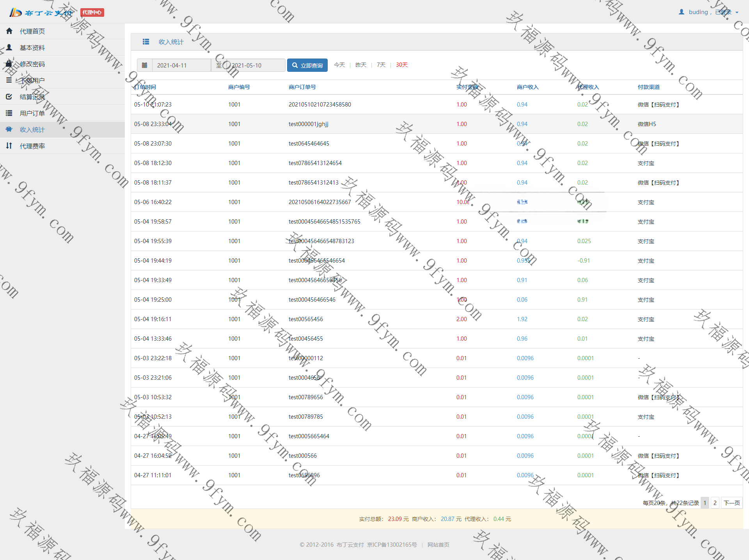The image size is (749, 560).
Task: Click the lock icon beside 修改密码
Action: point(9,64)
